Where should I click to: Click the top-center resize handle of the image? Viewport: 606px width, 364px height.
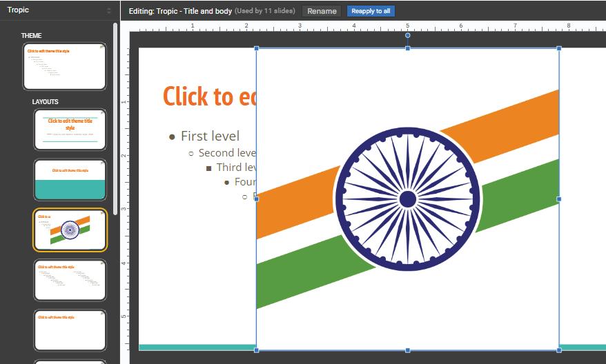coord(407,49)
